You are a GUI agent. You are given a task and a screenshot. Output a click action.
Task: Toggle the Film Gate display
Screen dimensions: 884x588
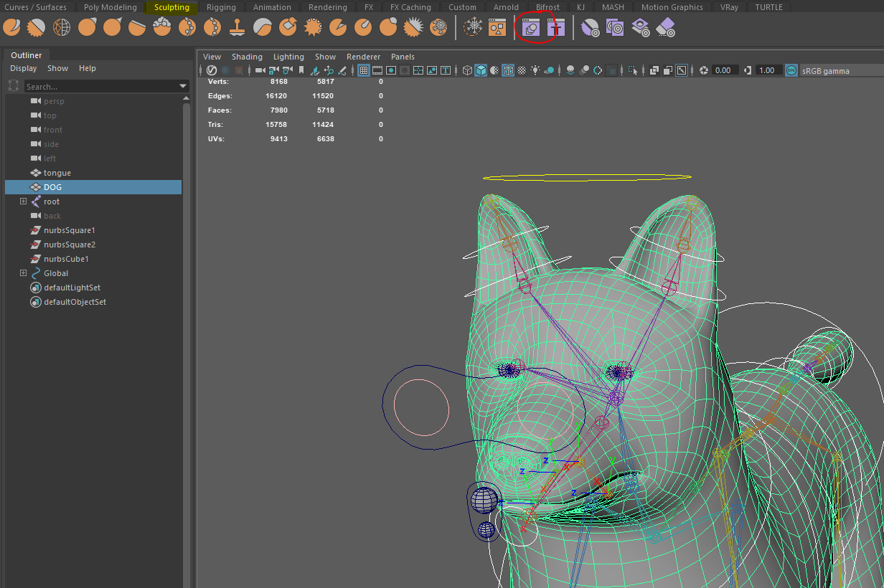pos(377,70)
